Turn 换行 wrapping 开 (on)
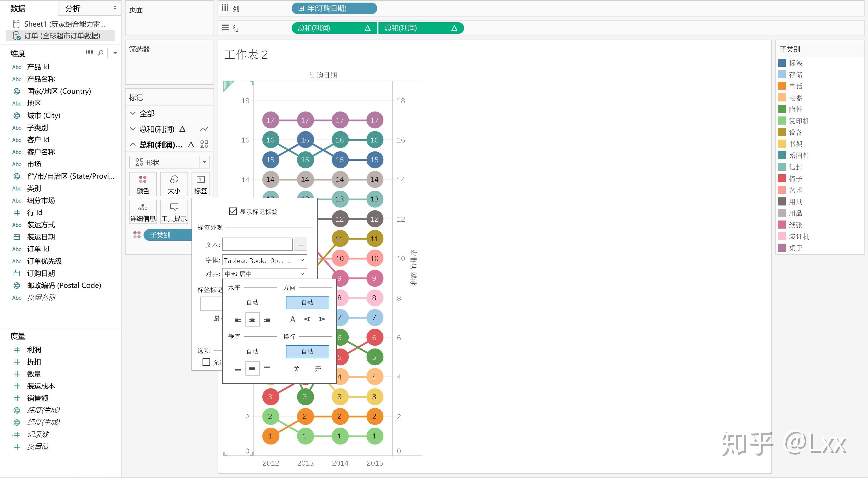 318,368
